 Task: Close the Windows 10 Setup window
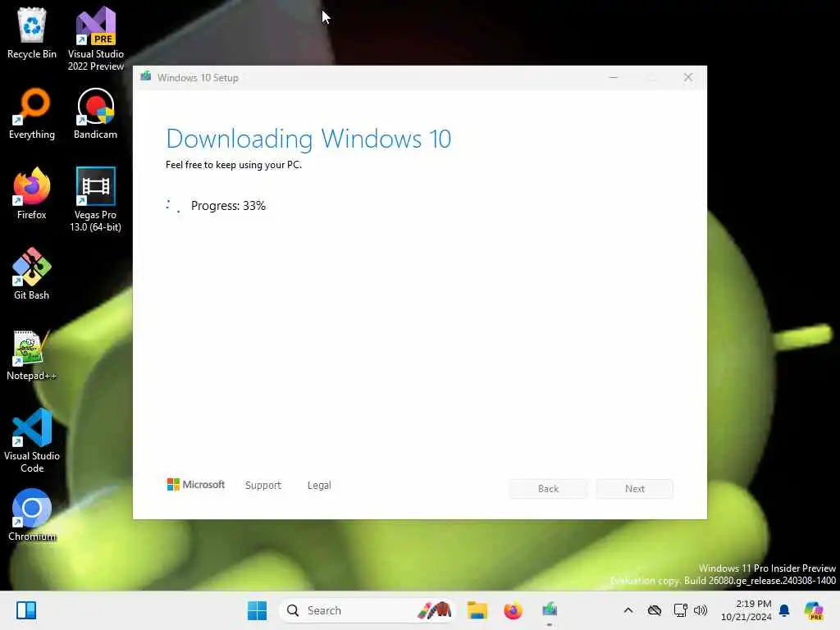tap(688, 78)
